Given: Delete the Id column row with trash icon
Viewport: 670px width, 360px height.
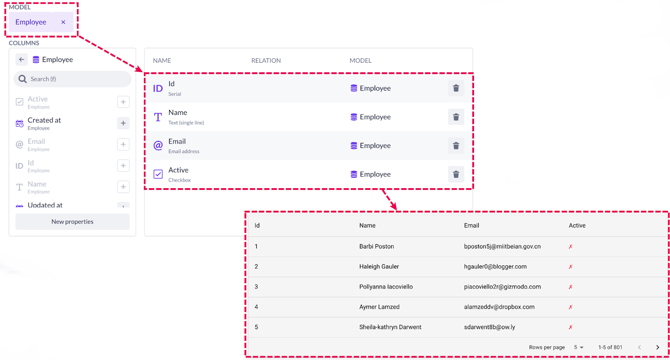Looking at the screenshot, I should [456, 88].
